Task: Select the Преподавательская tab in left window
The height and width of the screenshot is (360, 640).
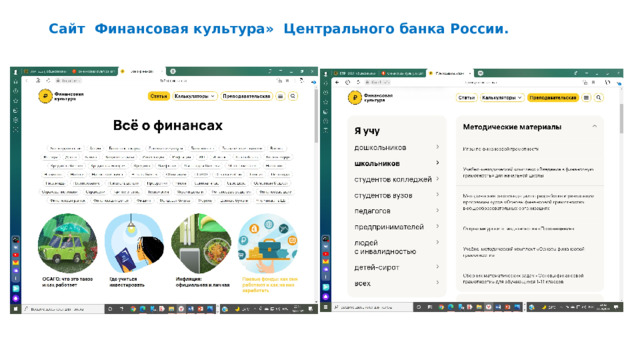Action: [x=246, y=96]
